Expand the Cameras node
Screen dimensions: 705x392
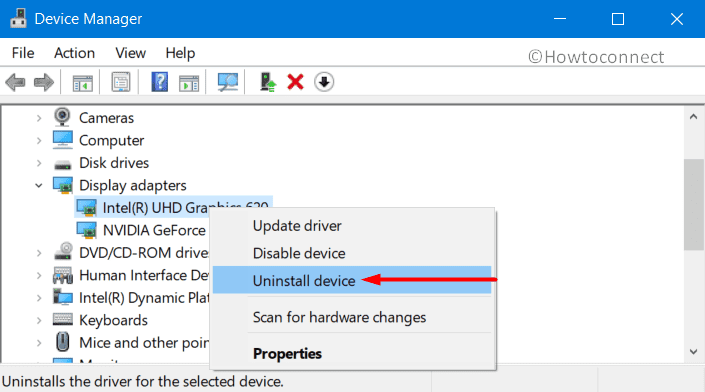point(39,118)
